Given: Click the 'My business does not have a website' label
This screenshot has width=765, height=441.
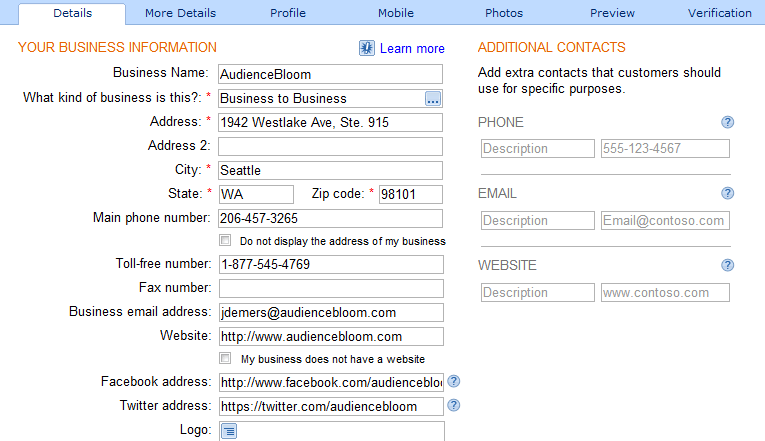Looking at the screenshot, I should (x=333, y=359).
